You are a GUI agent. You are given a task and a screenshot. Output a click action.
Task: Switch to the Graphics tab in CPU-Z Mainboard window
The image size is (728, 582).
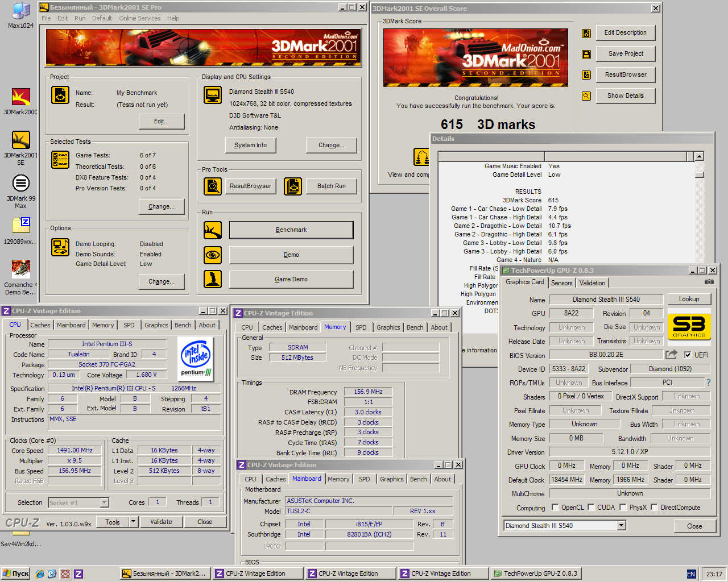[392, 479]
